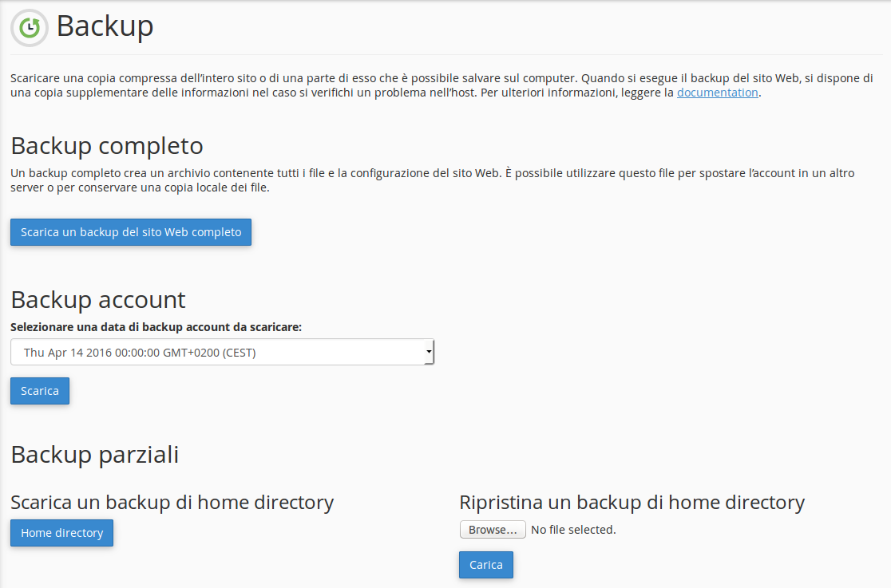
Task: Open the documentation link
Action: [x=717, y=93]
